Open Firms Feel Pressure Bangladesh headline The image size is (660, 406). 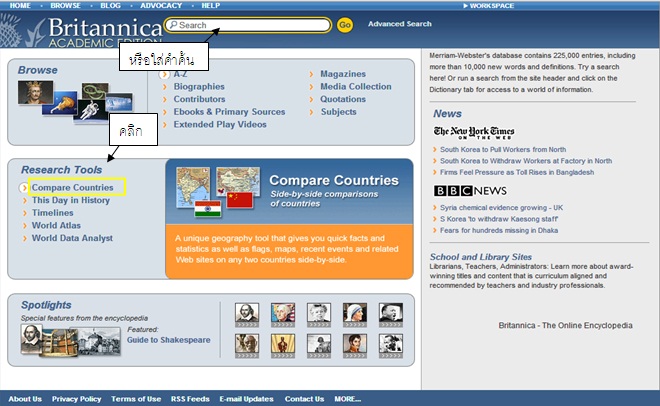517,172
